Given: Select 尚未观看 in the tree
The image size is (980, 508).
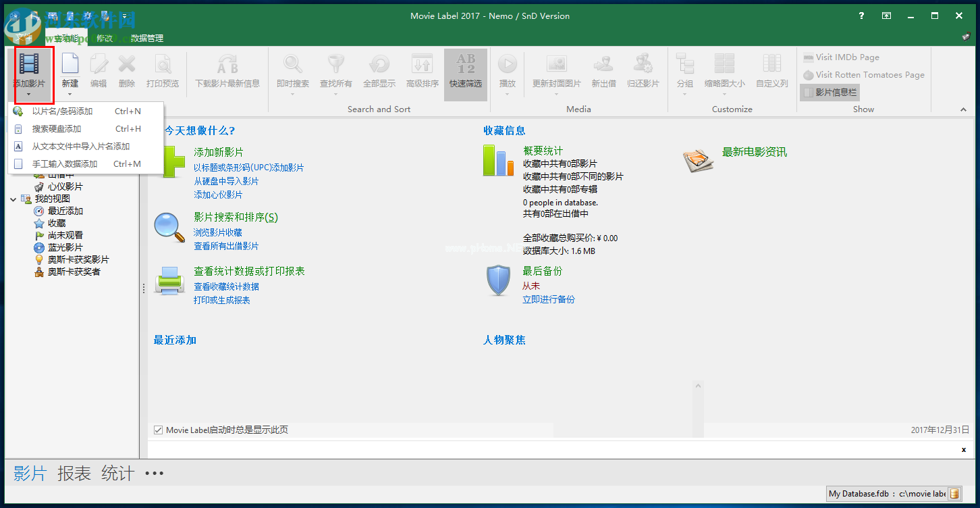Looking at the screenshot, I should (65, 236).
